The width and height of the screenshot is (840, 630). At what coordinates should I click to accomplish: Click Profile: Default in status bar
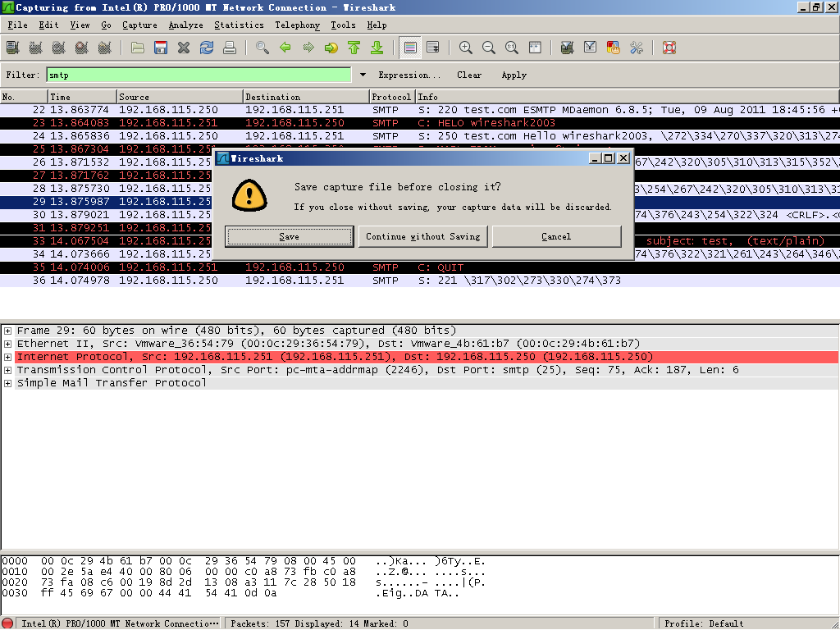[x=704, y=623]
